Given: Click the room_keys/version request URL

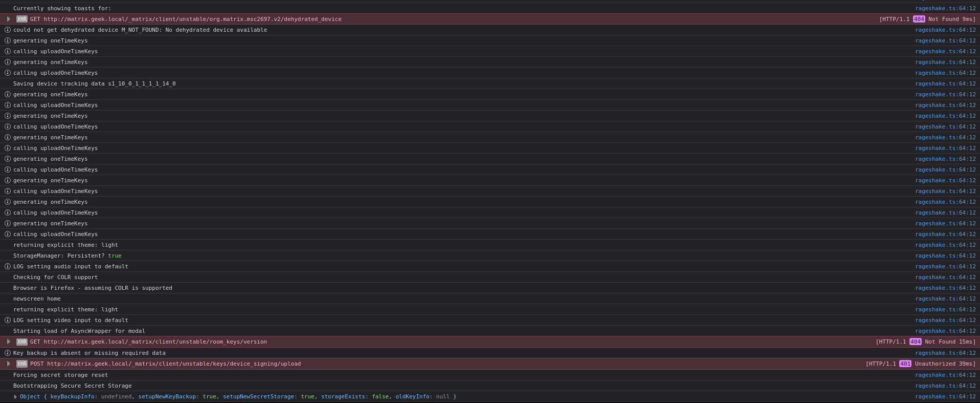Looking at the screenshot, I should point(155,342).
